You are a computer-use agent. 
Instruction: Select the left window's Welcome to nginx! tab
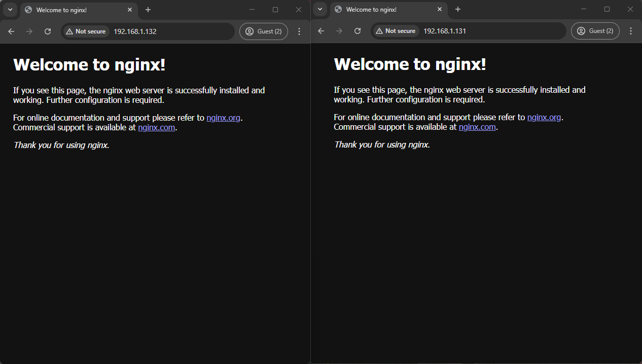click(x=71, y=10)
